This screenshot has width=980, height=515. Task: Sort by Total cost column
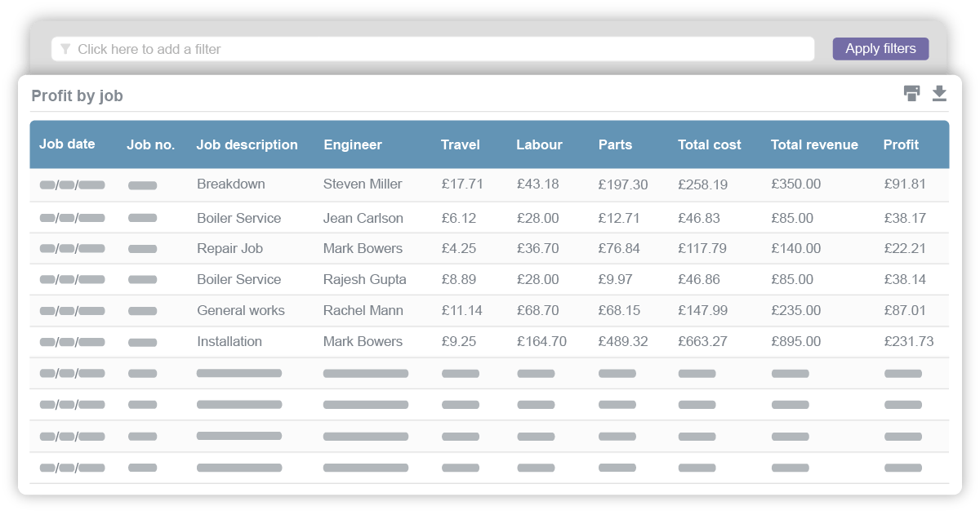(x=709, y=144)
